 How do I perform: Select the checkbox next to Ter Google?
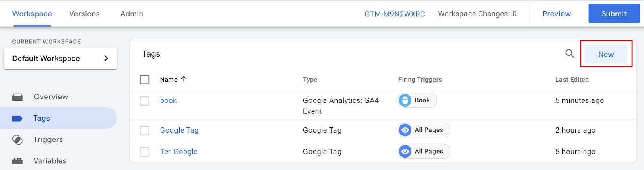tap(144, 152)
